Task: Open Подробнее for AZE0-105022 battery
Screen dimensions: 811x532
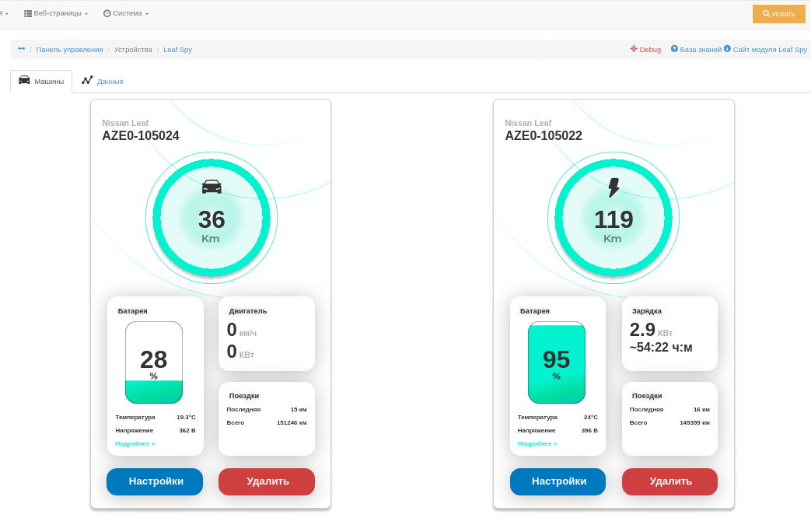Action: (x=537, y=443)
